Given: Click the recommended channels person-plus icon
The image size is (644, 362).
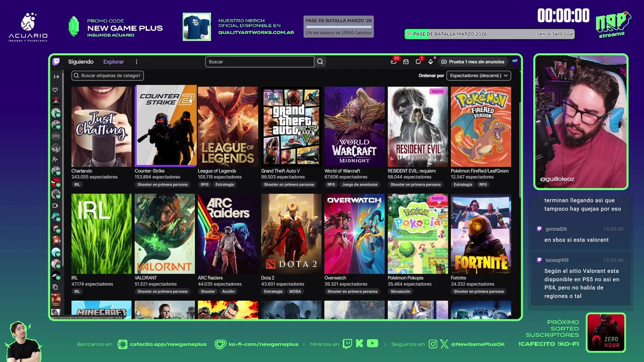Looking at the screenshot, I should tap(55, 159).
